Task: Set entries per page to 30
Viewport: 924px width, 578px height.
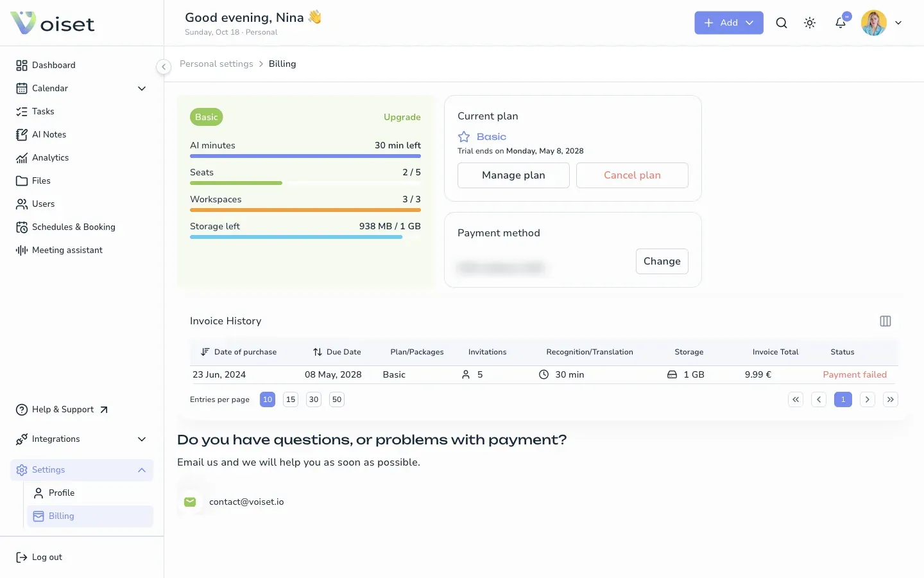Action: click(314, 399)
